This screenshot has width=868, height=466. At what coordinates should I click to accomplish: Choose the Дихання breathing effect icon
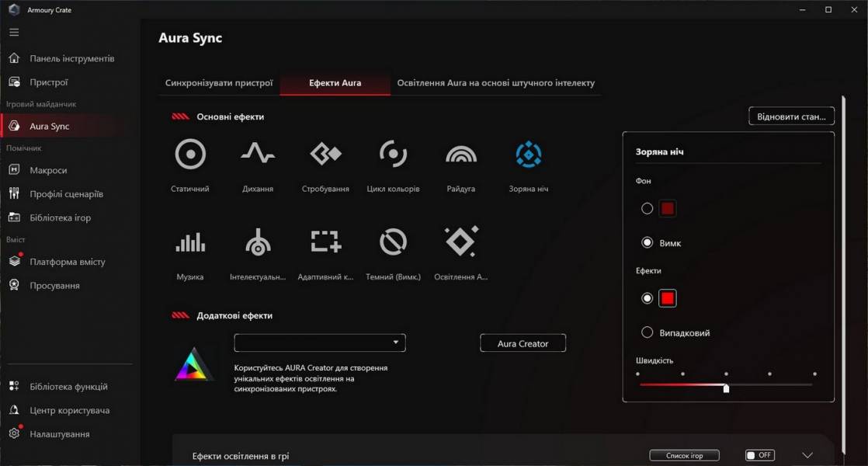(258, 153)
